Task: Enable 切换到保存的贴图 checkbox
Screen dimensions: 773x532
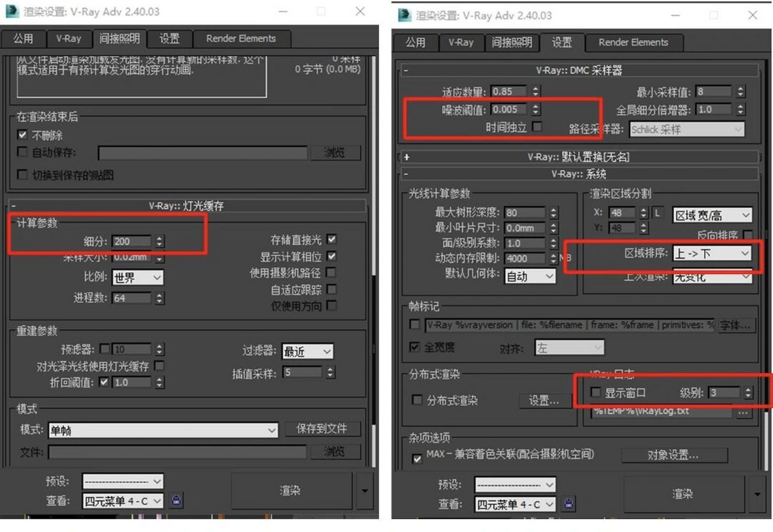Action: [x=22, y=174]
